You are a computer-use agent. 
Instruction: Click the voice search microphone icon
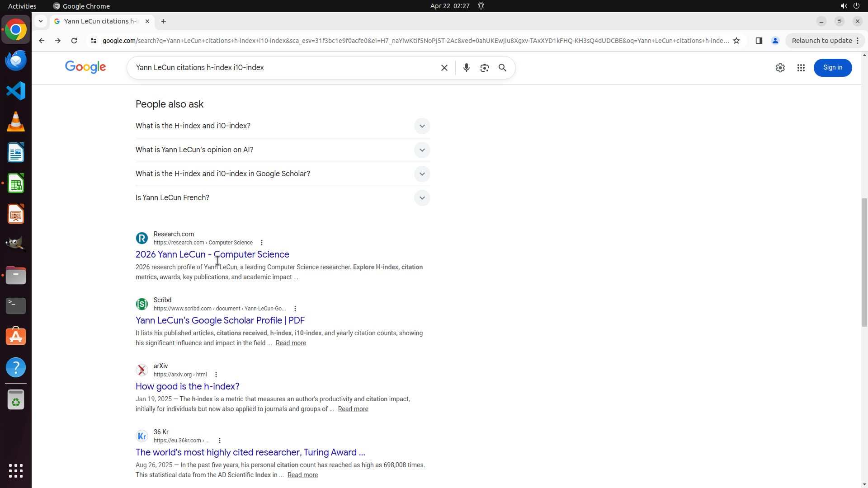click(x=466, y=68)
